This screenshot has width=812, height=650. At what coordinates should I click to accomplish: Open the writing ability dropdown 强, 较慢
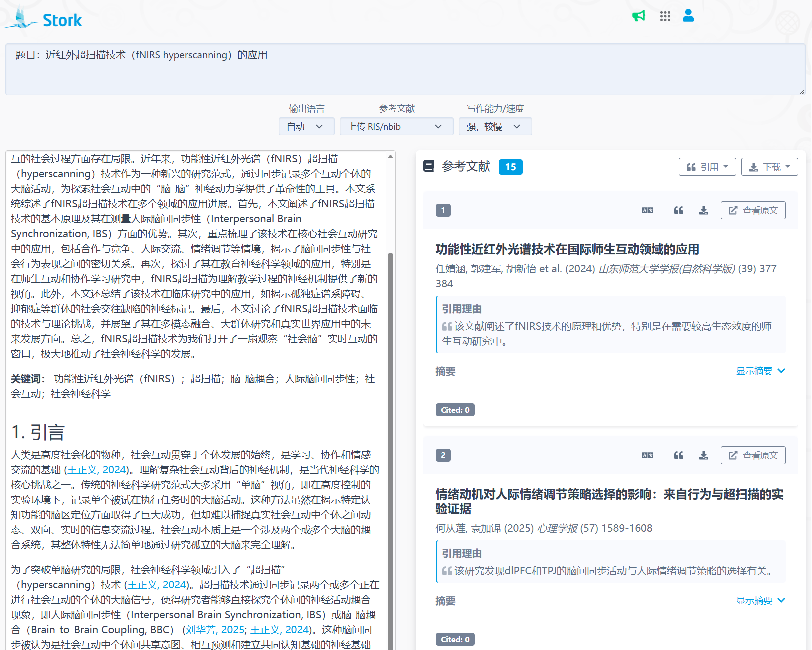(495, 127)
